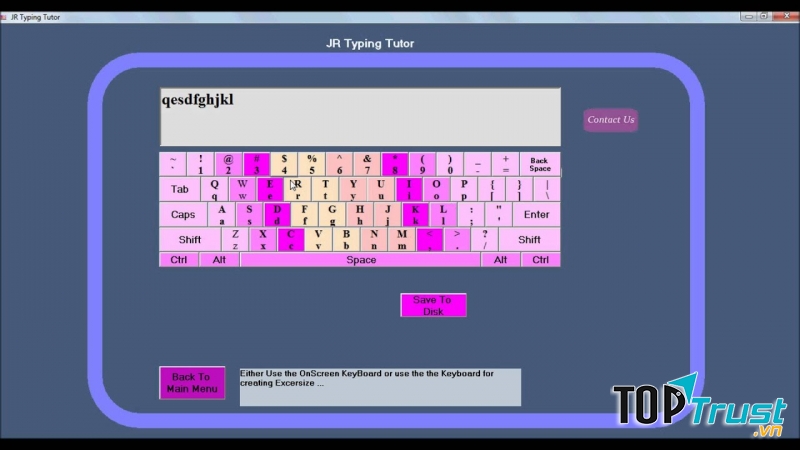Click the 2 at-sign key

[228, 164]
